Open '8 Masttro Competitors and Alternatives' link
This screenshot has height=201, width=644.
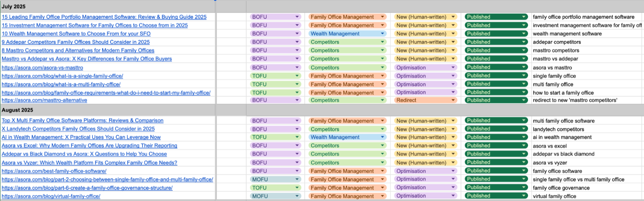(78, 50)
